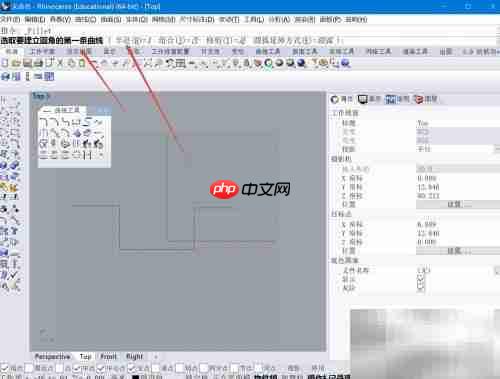500x379 pixels.
Task: Open the Top viewport title dropdown arrow
Action: pyautogui.click(x=47, y=97)
